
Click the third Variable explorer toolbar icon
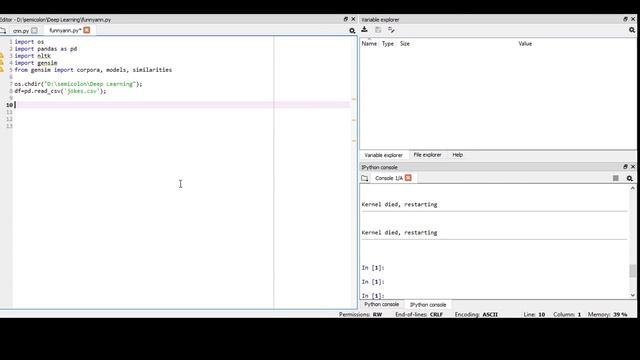click(391, 30)
